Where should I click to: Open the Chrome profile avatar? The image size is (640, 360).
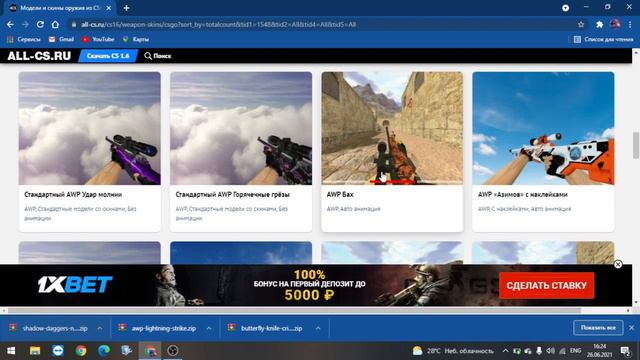click(615, 24)
